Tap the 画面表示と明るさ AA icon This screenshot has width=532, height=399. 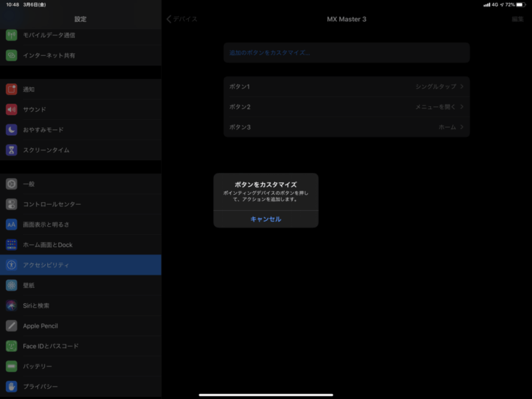[11, 224]
